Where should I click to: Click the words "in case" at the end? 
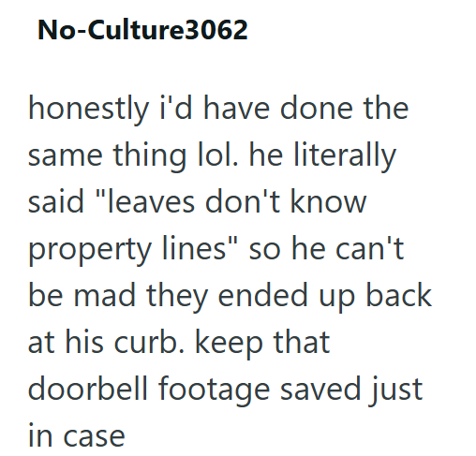tap(77, 435)
